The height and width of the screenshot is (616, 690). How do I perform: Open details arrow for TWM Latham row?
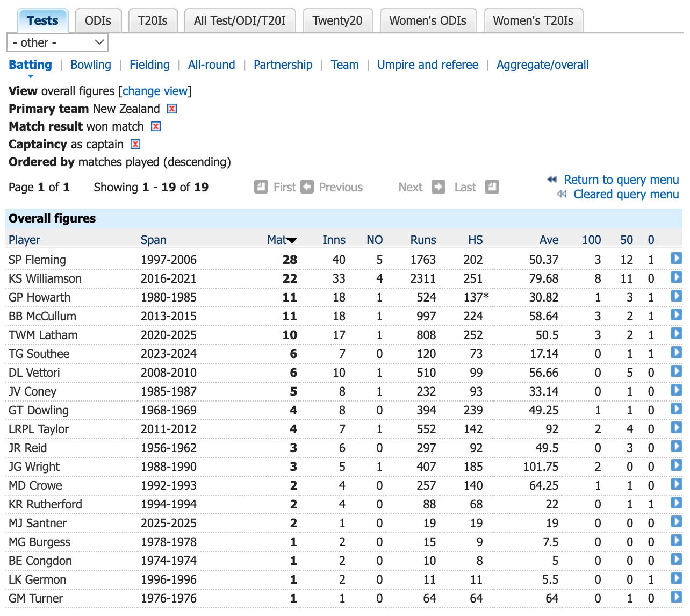(677, 334)
